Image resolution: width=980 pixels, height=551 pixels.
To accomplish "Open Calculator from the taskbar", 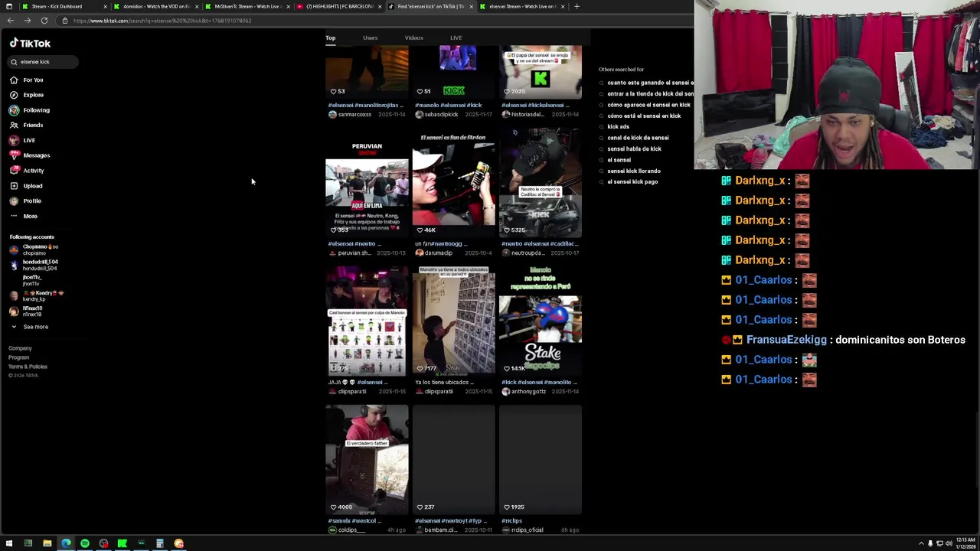I will (159, 543).
